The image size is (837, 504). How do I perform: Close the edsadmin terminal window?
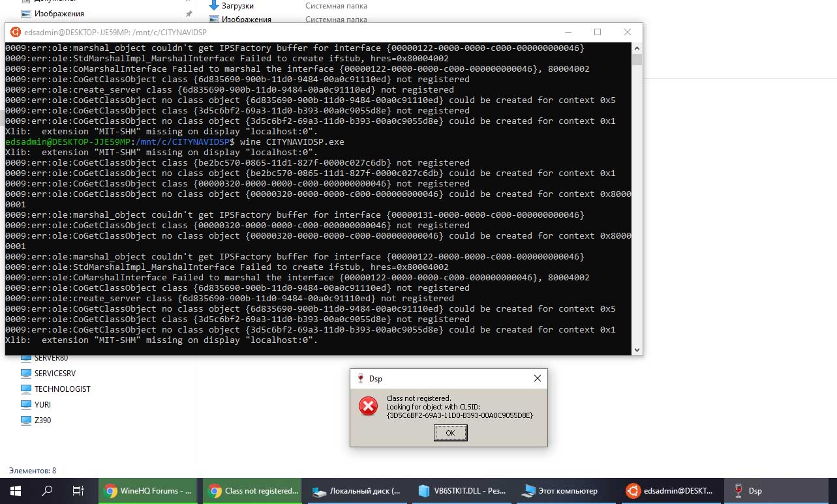tap(628, 32)
